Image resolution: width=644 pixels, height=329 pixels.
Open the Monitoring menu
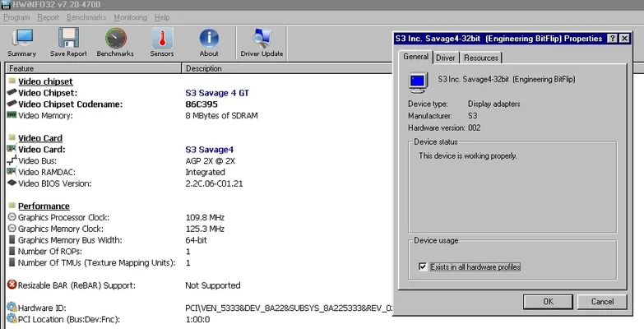coord(131,17)
